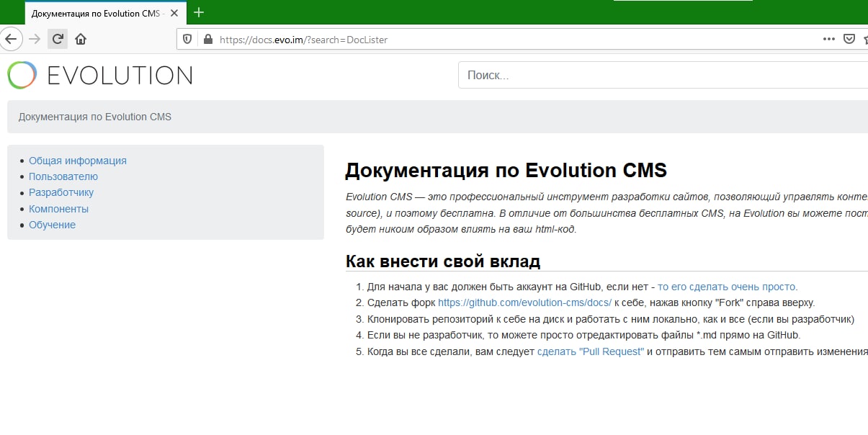Select the Документация по Evolution CMS browser tab
This screenshot has height=435, width=868.
click(x=106, y=13)
